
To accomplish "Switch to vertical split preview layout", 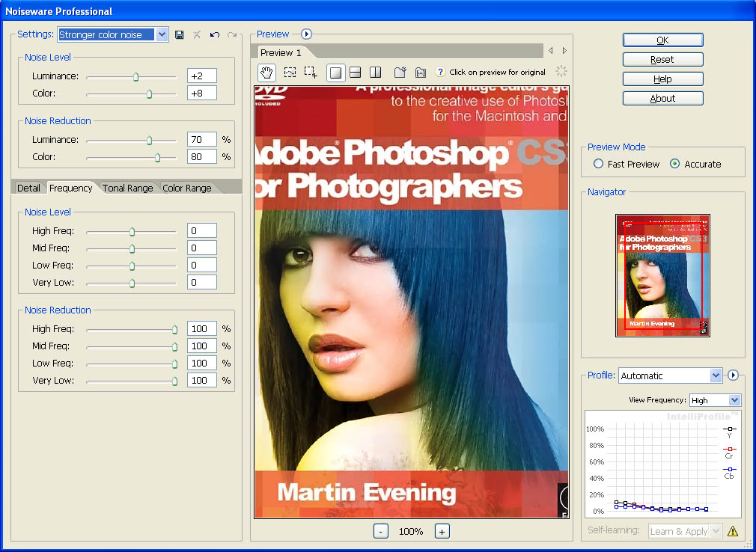I will (x=376, y=73).
